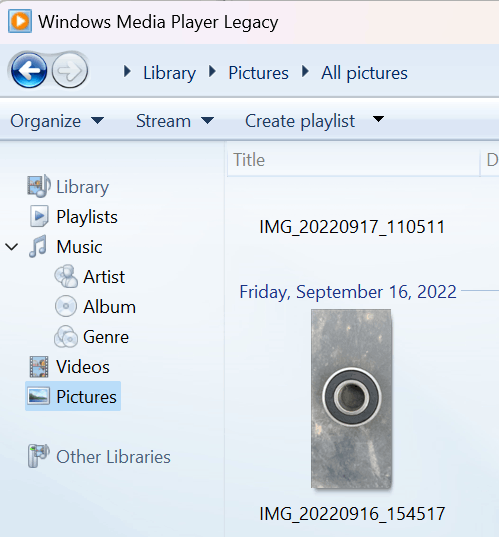
Task: Open the Organize dropdown menu
Action: point(57,121)
